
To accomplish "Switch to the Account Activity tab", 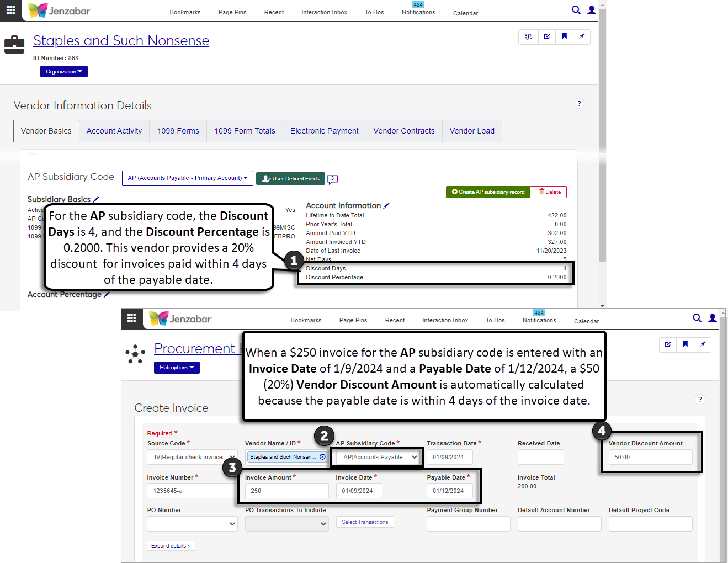I will pos(114,131).
